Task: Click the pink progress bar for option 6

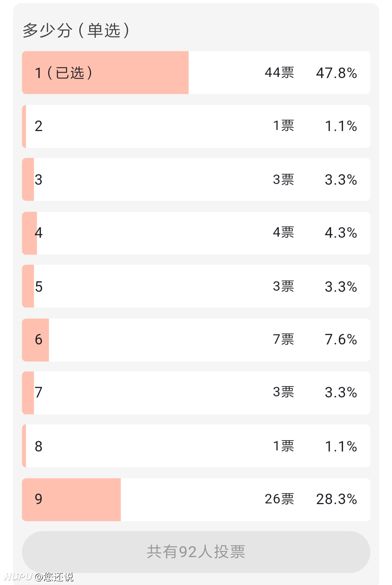Action: 36,340
